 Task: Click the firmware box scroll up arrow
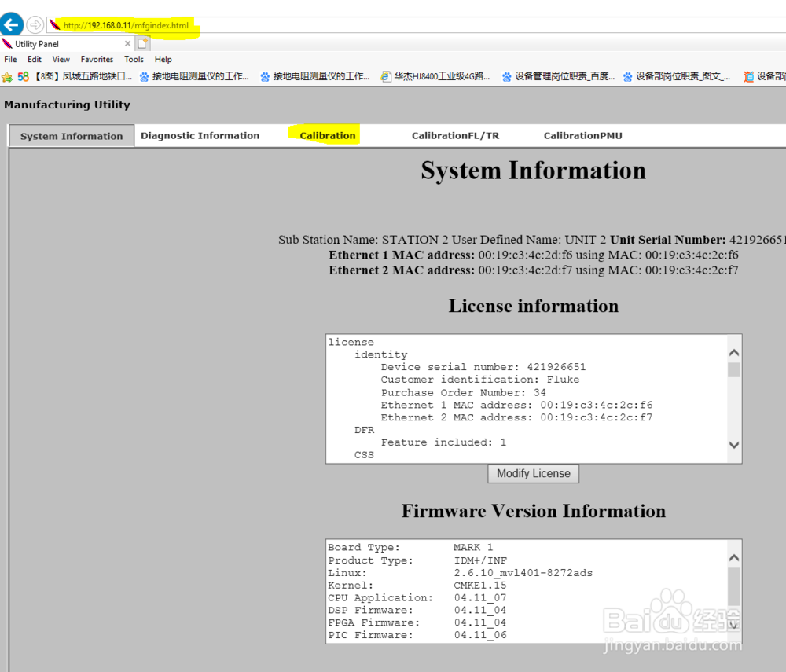pyautogui.click(x=734, y=558)
